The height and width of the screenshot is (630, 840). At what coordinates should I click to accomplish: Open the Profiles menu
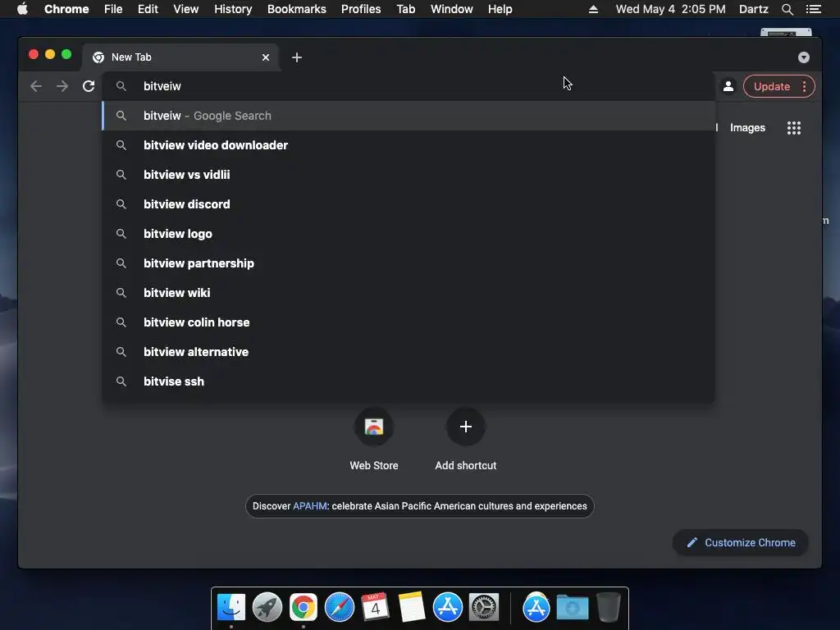coord(361,9)
